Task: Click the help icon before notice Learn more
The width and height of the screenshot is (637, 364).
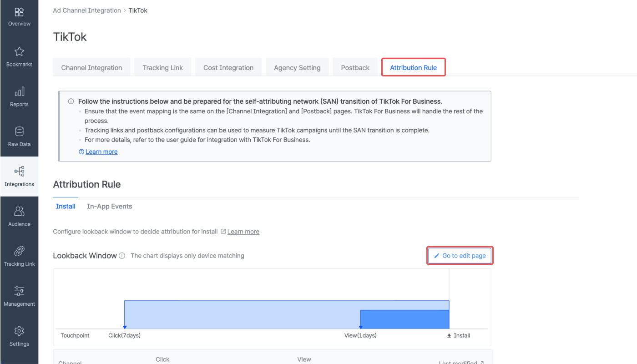Action: 81,152
